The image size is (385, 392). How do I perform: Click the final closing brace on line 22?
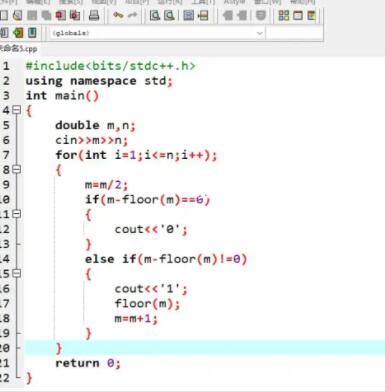pos(29,378)
